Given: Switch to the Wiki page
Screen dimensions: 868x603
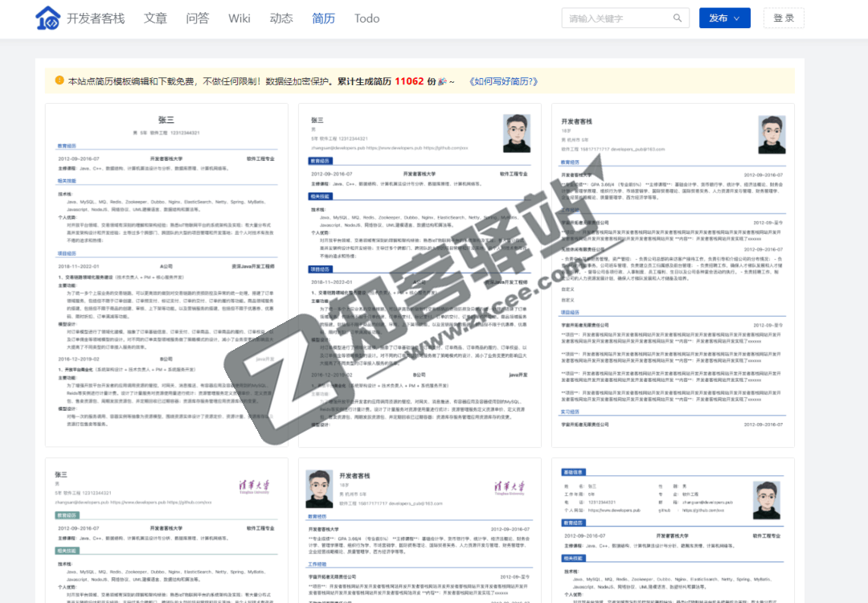Looking at the screenshot, I should 240,18.
